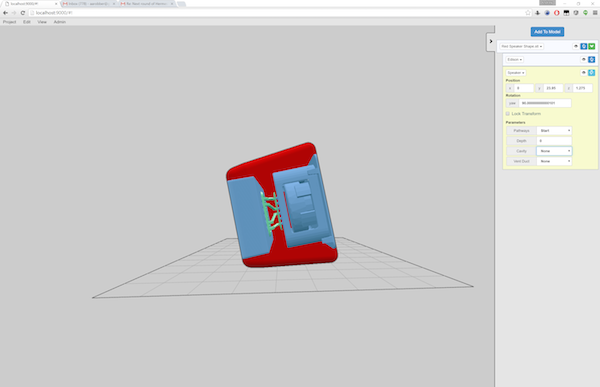
Task: Open the Pathways dropdown
Action: [554, 131]
